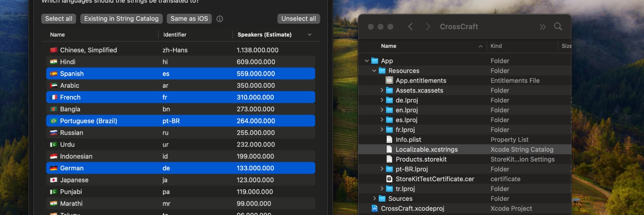
Task: Sort languages by Name column header
Action: click(58, 35)
